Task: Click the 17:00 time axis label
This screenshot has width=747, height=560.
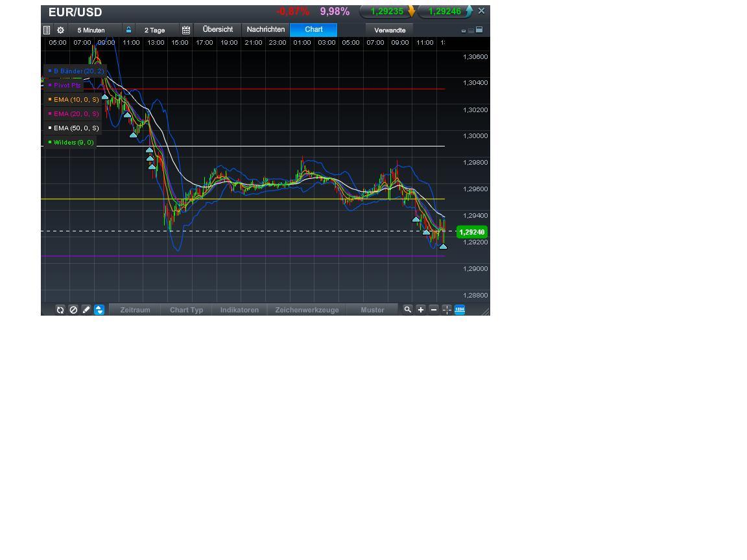Action: point(204,42)
